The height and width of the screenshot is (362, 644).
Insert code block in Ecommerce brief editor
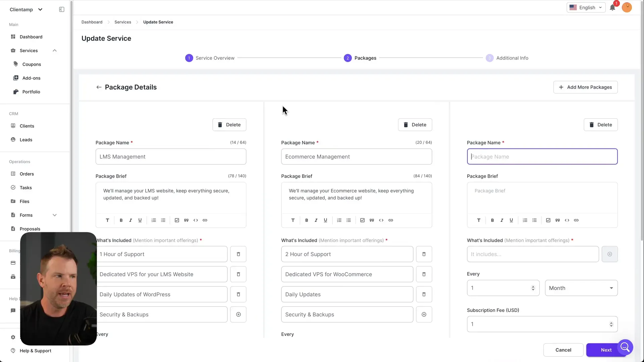click(381, 220)
